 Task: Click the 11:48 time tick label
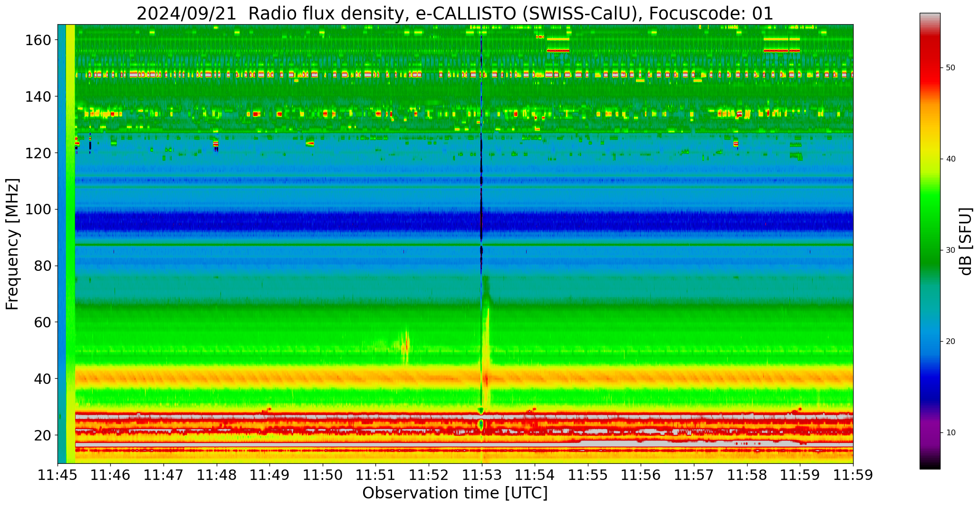click(217, 475)
